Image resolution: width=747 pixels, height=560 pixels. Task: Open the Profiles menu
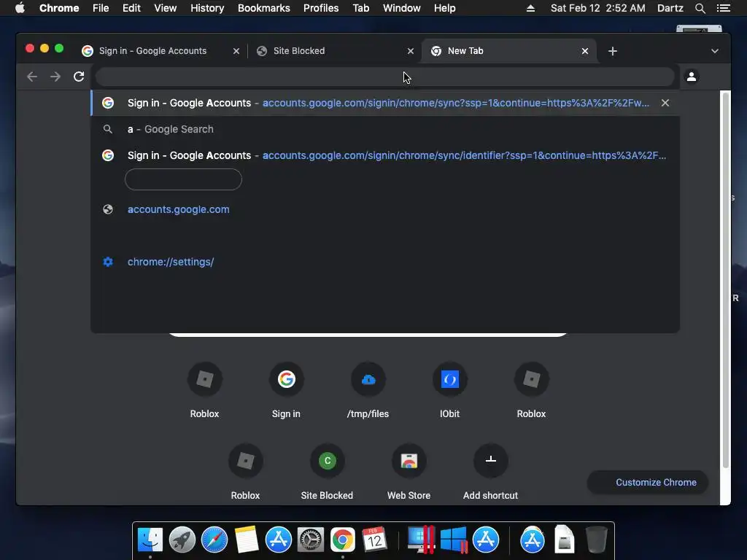coord(321,8)
